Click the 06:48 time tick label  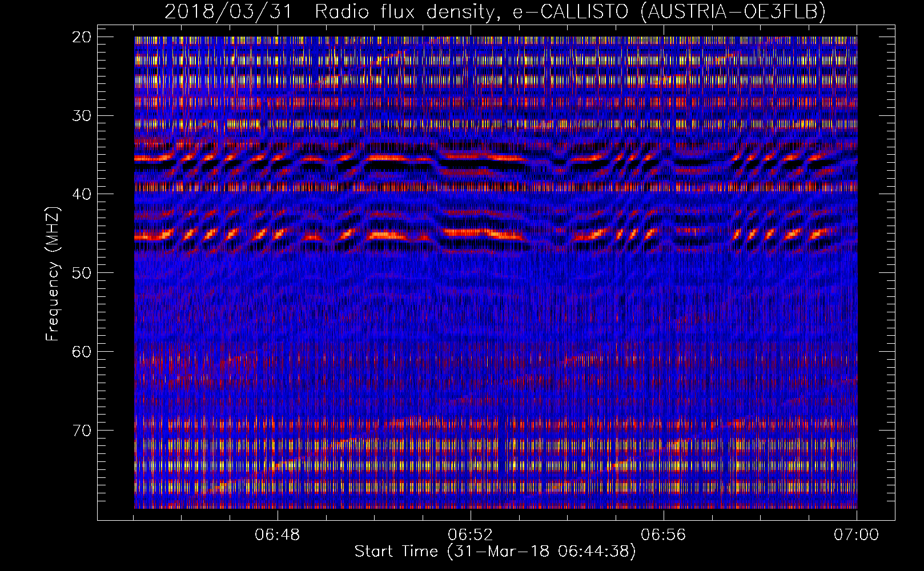point(278,535)
